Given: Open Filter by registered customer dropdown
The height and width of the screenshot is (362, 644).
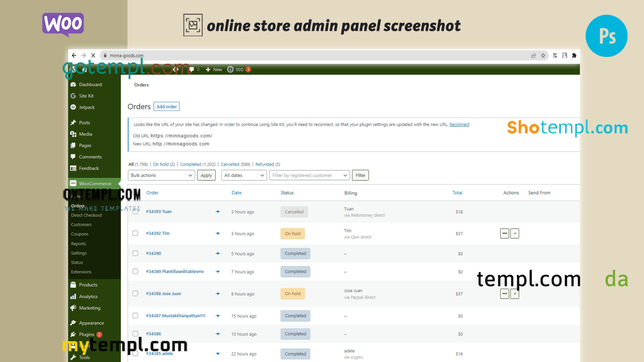Looking at the screenshot, I should click(x=309, y=175).
